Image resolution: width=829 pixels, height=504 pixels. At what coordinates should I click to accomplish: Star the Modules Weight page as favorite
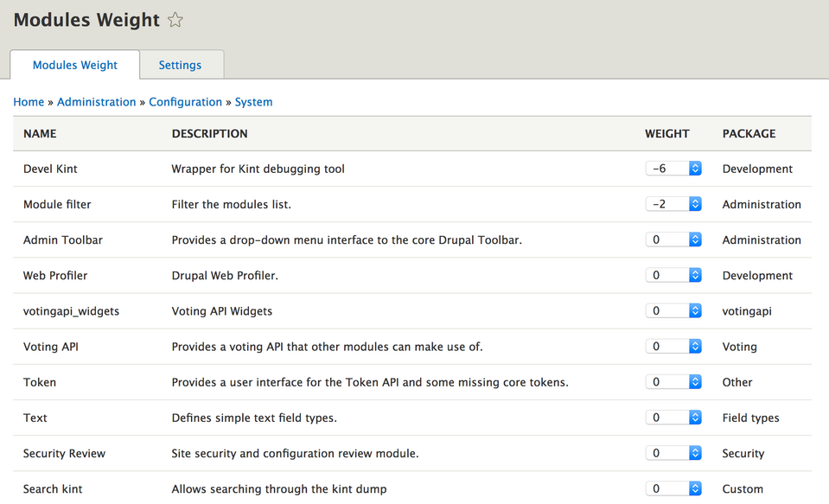[175, 20]
